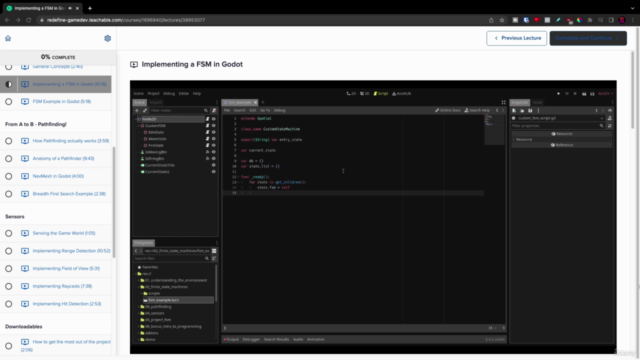Expand the 03_pathfinding folder
Screen dimensions: 640x360
[x=138, y=307]
